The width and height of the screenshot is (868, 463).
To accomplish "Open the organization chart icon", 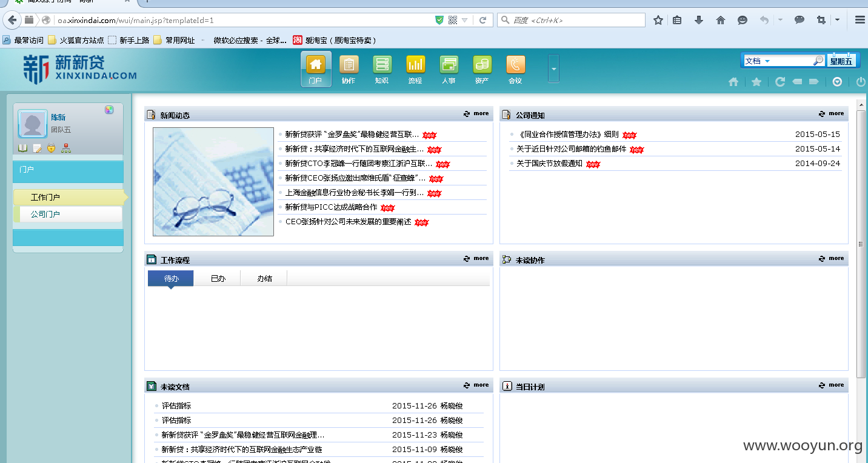I will coord(66,148).
